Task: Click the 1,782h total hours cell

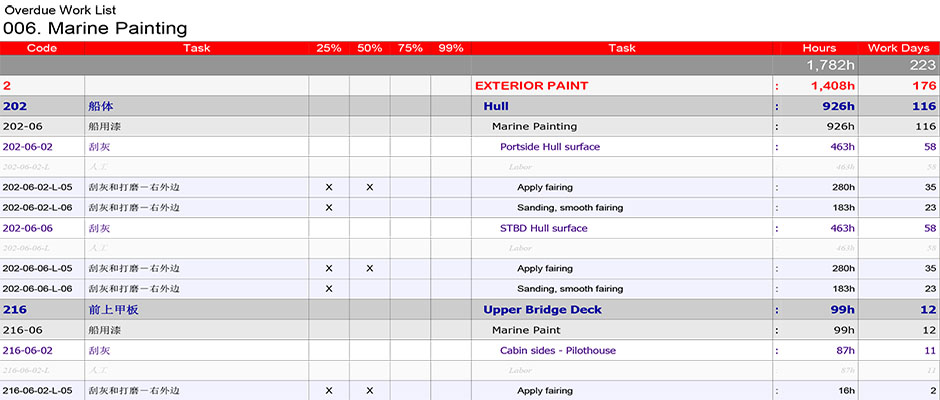Action: (815, 65)
